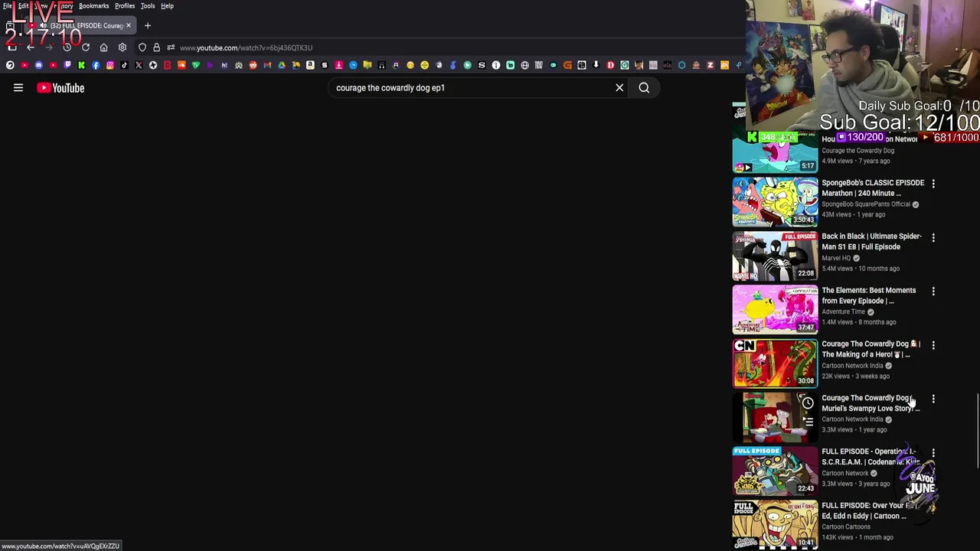
Task: Open Ultimate Spider-Man 22:08 thumbnail
Action: (775, 256)
